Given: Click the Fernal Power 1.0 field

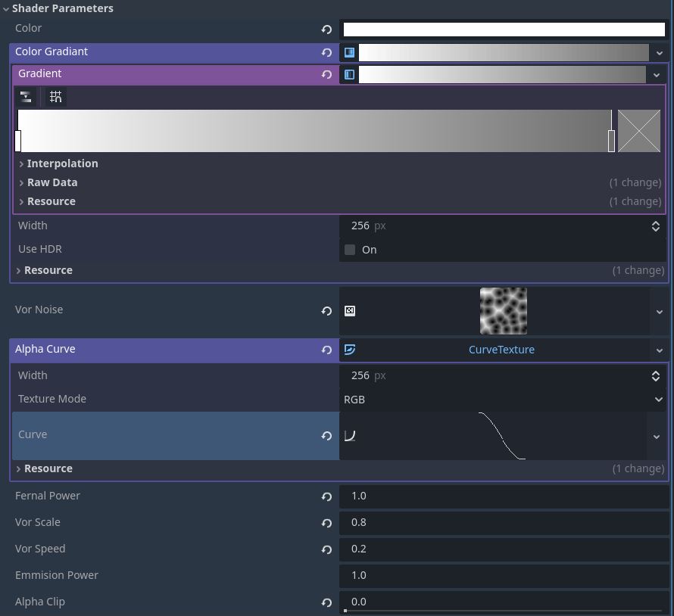Looking at the screenshot, I should (504, 496).
